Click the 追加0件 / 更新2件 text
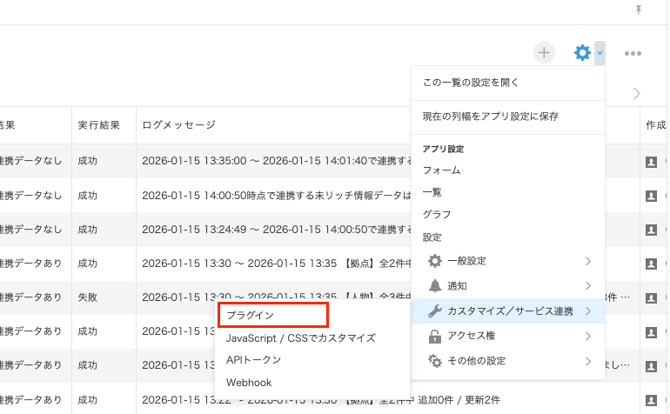Image resolution: width=670 pixels, height=414 pixels. (x=458, y=400)
